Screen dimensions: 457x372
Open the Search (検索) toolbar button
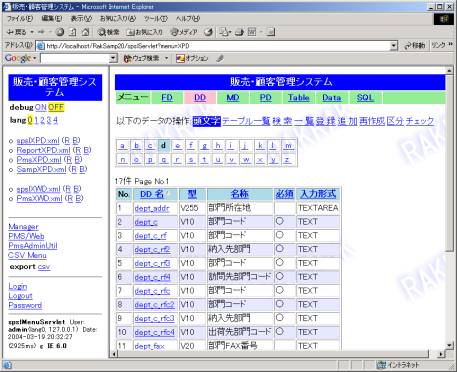(x=108, y=32)
